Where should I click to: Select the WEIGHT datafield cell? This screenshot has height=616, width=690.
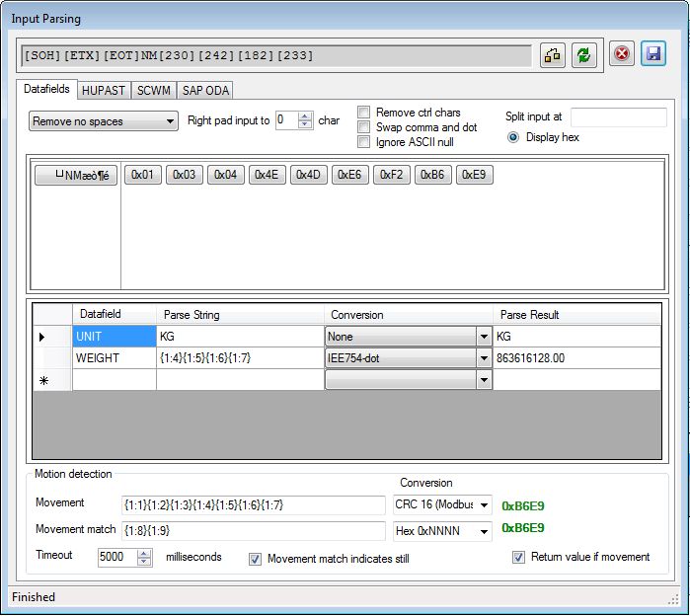click(x=115, y=358)
